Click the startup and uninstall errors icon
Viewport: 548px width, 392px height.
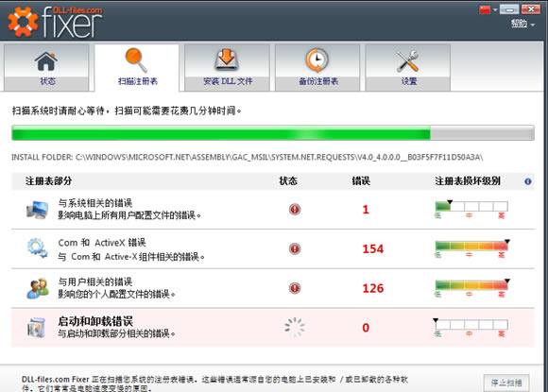(37, 328)
